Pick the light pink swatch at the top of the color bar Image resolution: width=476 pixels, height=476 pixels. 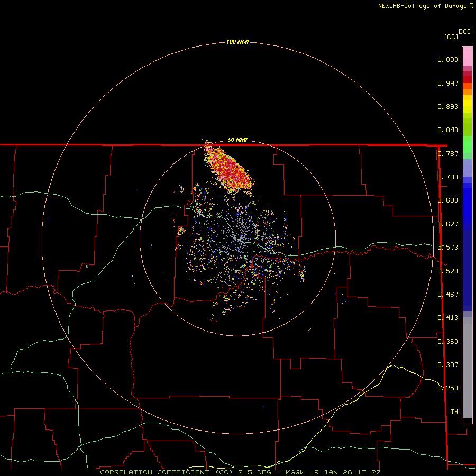[467, 57]
